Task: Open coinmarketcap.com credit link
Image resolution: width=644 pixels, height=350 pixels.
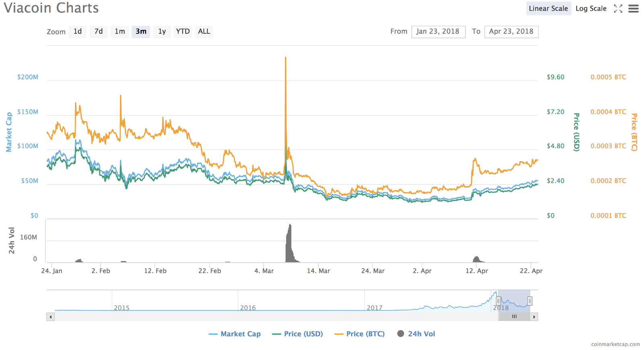Action: (x=615, y=344)
